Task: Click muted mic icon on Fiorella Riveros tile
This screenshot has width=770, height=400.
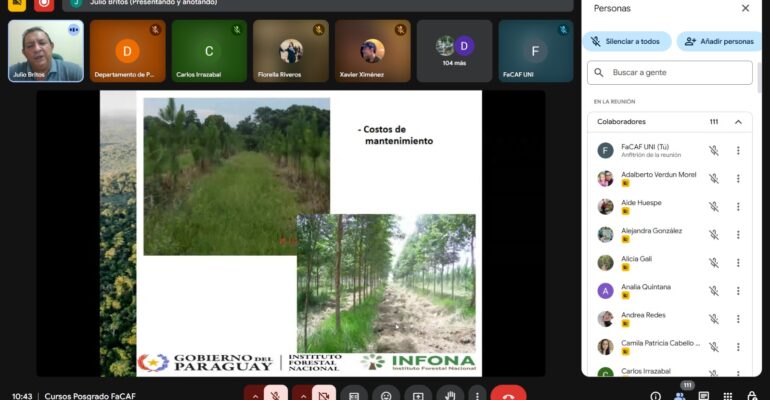Action: (x=319, y=30)
